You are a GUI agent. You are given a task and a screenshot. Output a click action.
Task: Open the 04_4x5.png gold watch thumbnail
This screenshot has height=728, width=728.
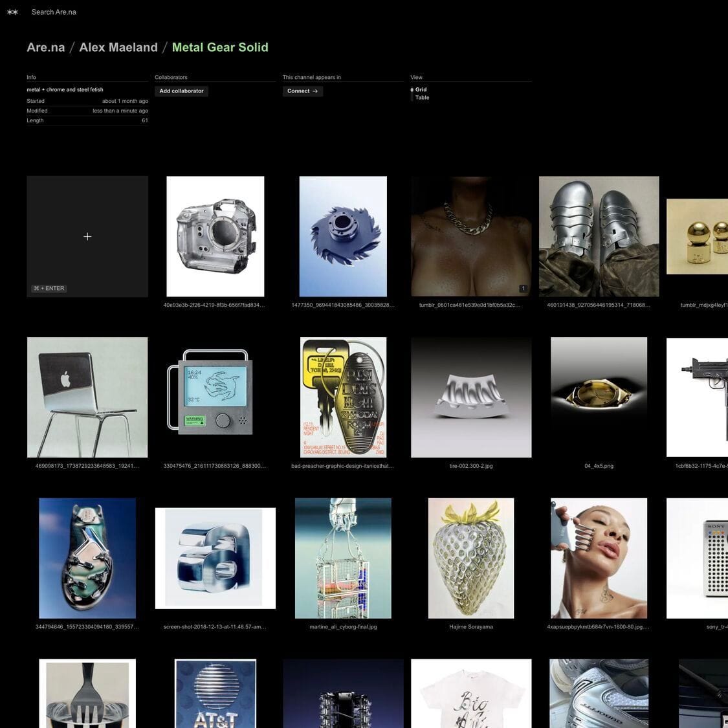pyautogui.click(x=599, y=397)
